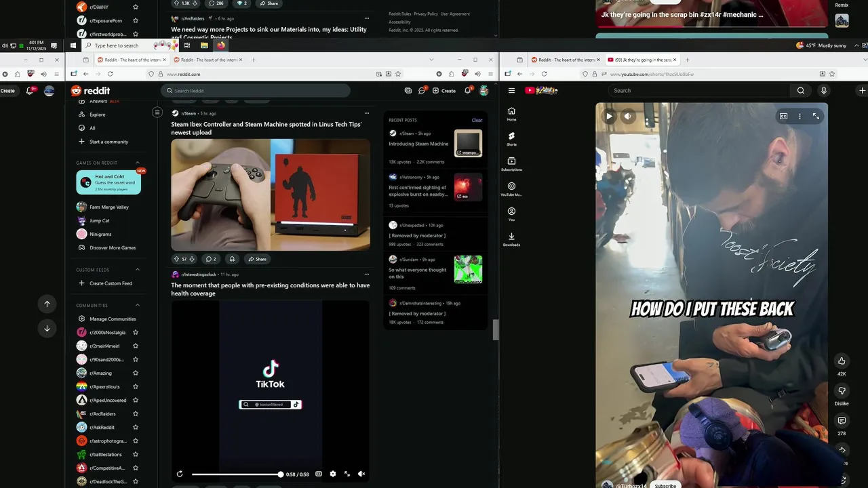The image size is (868, 488).
Task: Favorite r/ApexUncovered community star
Action: (x=136, y=400)
